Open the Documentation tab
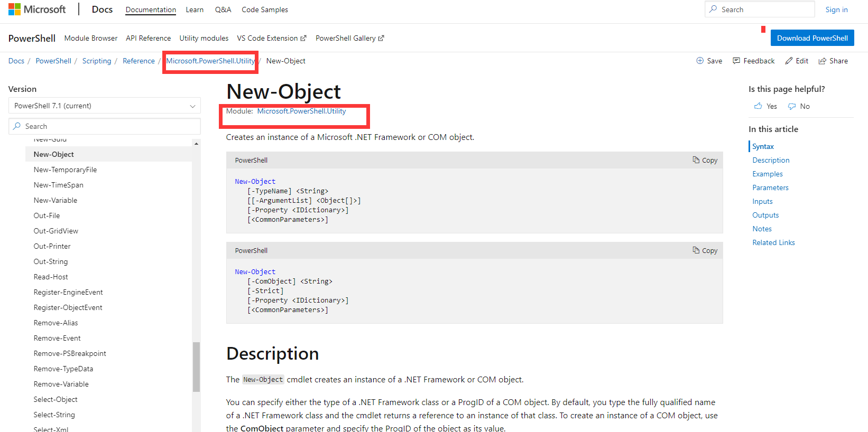The width and height of the screenshot is (868, 432). [x=151, y=10]
